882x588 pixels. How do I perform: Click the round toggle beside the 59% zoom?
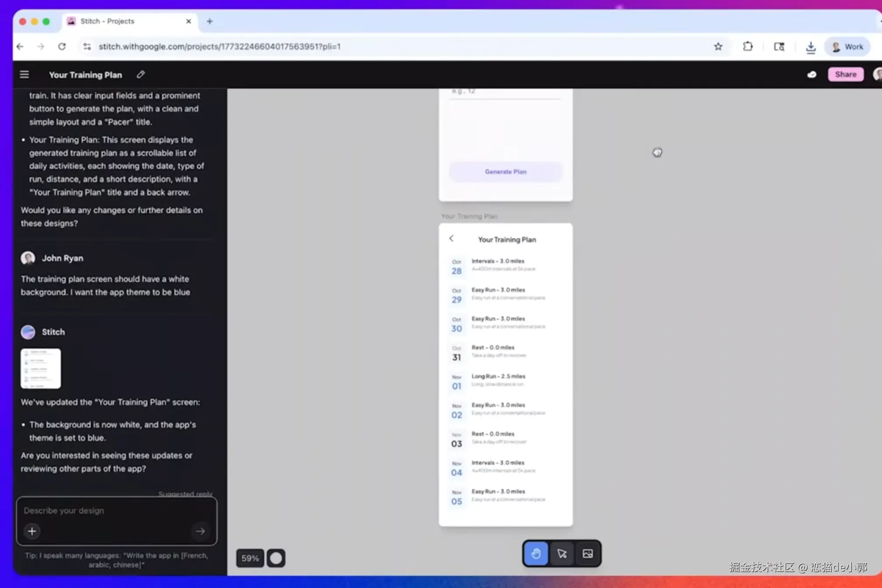pyautogui.click(x=276, y=558)
